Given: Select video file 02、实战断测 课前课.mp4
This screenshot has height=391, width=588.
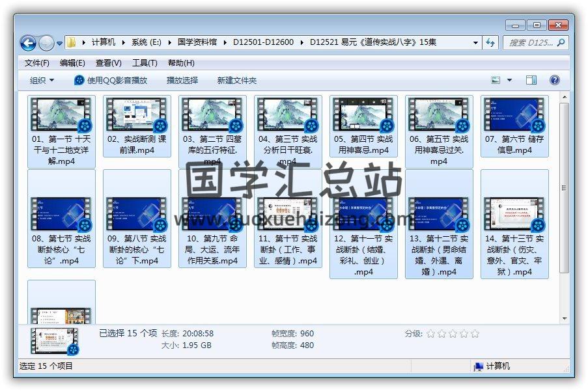Looking at the screenshot, I should pos(137,128).
